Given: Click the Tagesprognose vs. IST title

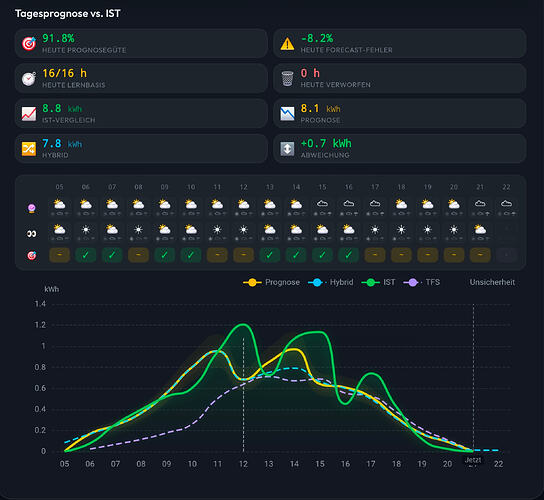Looking at the screenshot, I should 68,14.
